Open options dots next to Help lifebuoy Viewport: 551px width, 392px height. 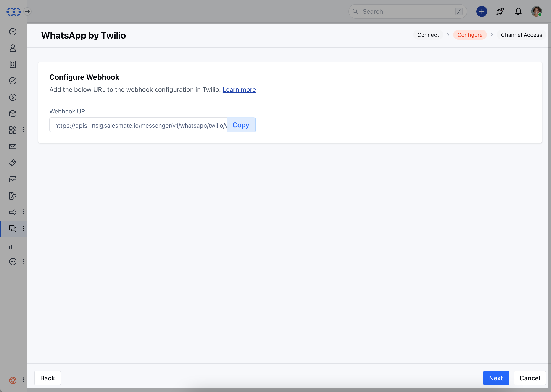[23, 380]
